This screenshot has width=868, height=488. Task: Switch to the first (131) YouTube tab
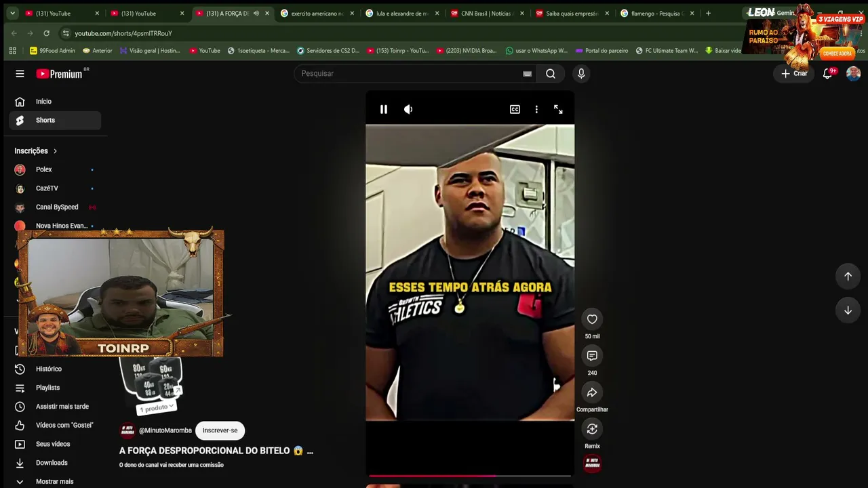[x=62, y=14]
